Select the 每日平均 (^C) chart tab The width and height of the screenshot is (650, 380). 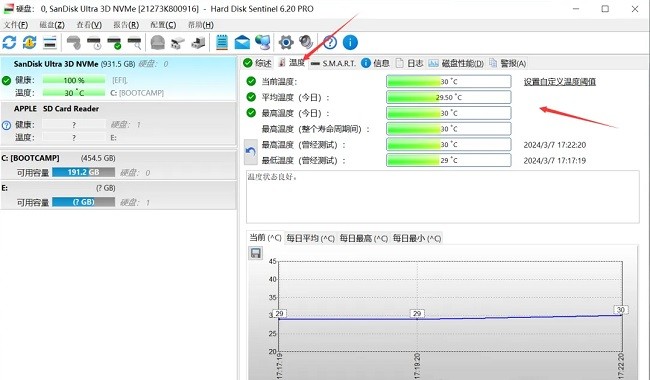pos(310,238)
